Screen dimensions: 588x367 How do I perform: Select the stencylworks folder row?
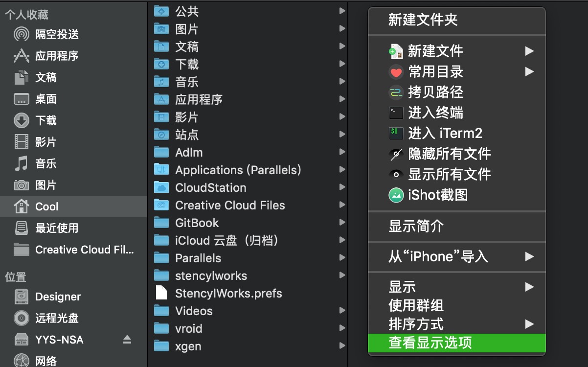pos(248,275)
